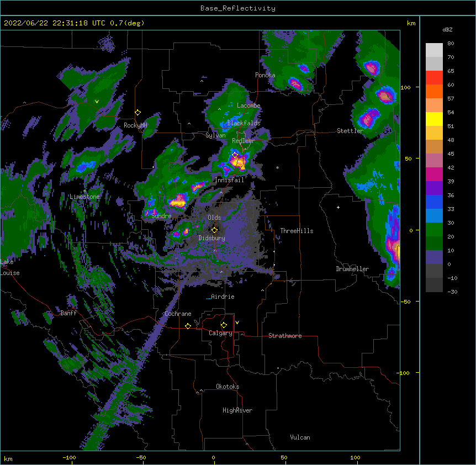Click the RedDeer city label
The width and height of the screenshot is (476, 465).
243,141
